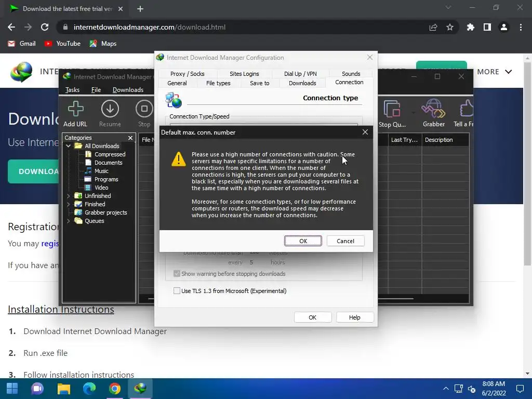Select the Connection tab

tap(349, 82)
